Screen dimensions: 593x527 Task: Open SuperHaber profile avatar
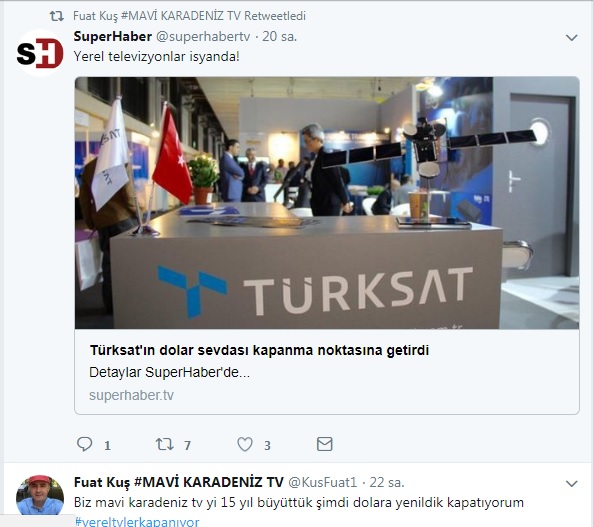click(x=40, y=53)
